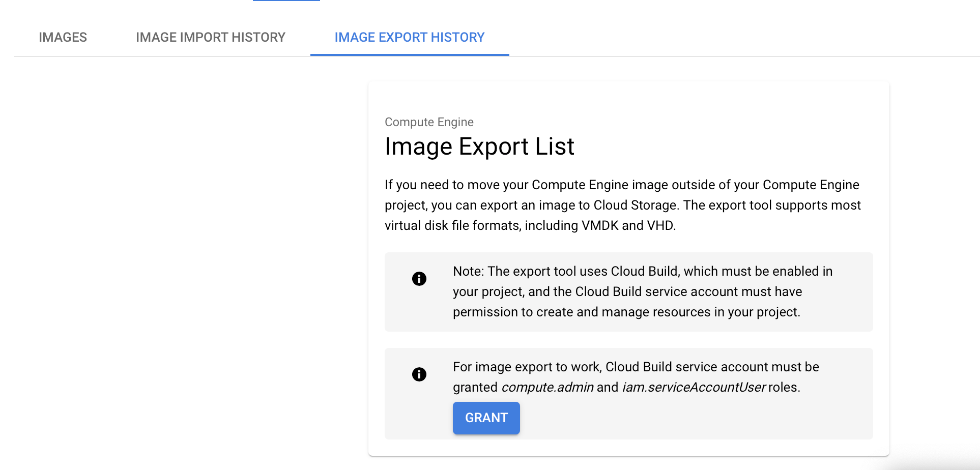This screenshot has width=980, height=470.
Task: Click the info icon beside roles note
Action: (x=419, y=374)
